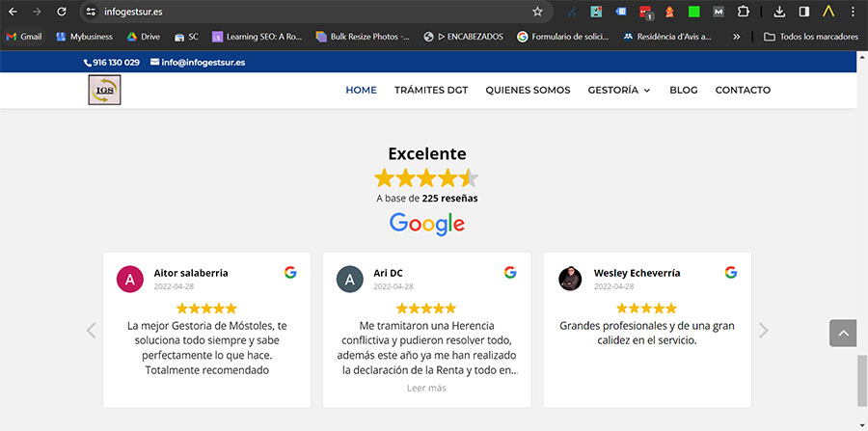868x431 pixels.
Task: Click the Ari DC reviewer name
Action: [x=388, y=273]
